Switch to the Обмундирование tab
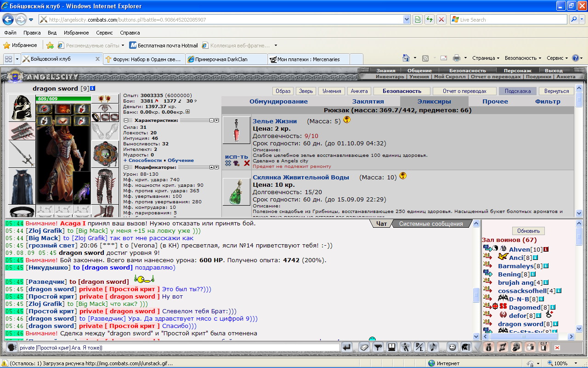Screen dimensions: 588x368 [x=278, y=102]
